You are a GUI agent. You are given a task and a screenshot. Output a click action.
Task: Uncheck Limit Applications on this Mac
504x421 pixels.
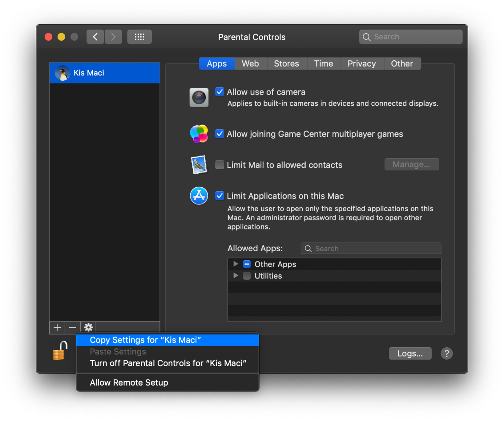click(x=220, y=195)
